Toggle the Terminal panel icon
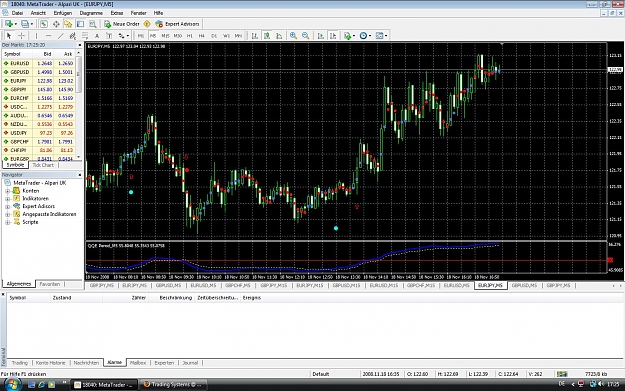Image resolution: width=625 pixels, height=391 pixels. (80, 24)
